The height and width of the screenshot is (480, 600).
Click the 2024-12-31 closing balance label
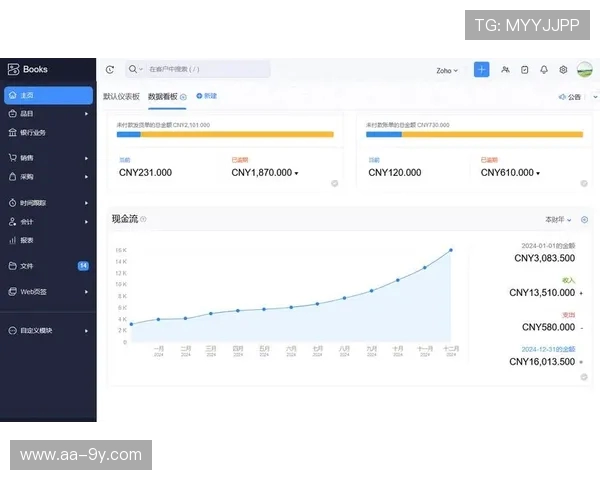548,349
